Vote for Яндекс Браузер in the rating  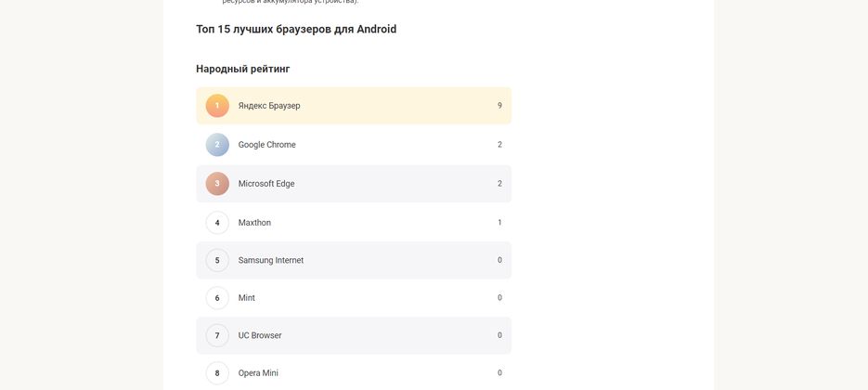point(354,105)
